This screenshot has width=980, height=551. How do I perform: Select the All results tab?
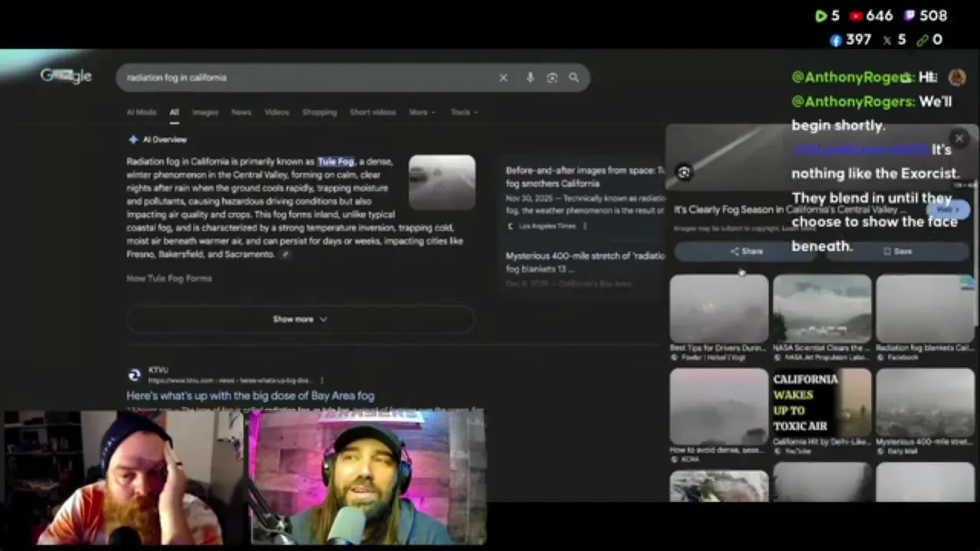coord(174,112)
